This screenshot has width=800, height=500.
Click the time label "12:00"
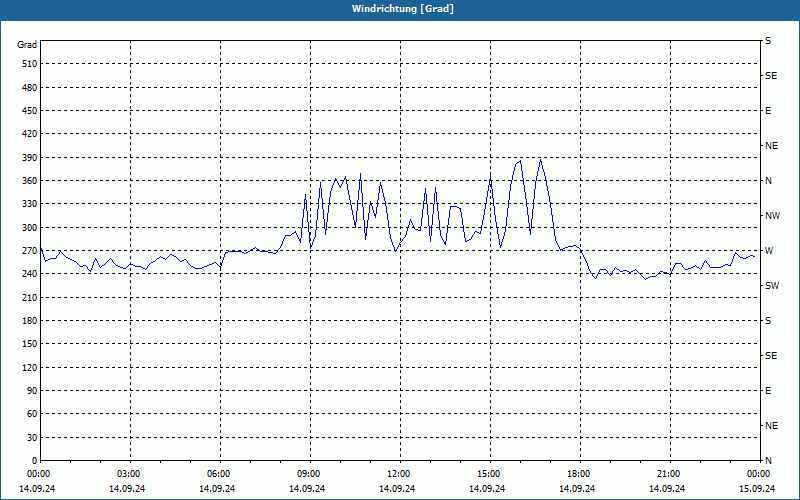point(399,474)
